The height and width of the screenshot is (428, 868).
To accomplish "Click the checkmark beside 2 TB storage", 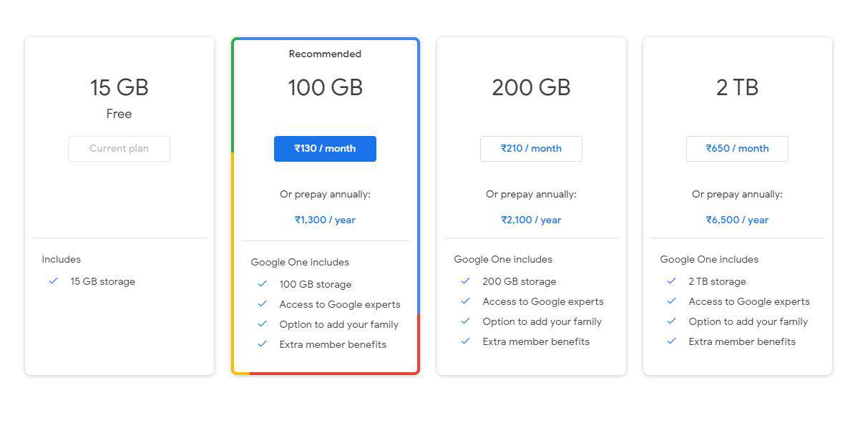I will pyautogui.click(x=671, y=281).
